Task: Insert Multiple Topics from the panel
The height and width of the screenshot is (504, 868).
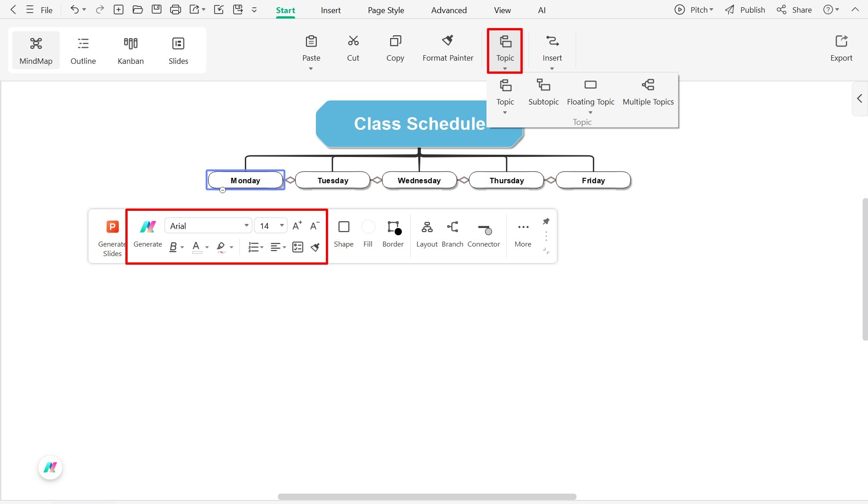Action: pyautogui.click(x=648, y=92)
